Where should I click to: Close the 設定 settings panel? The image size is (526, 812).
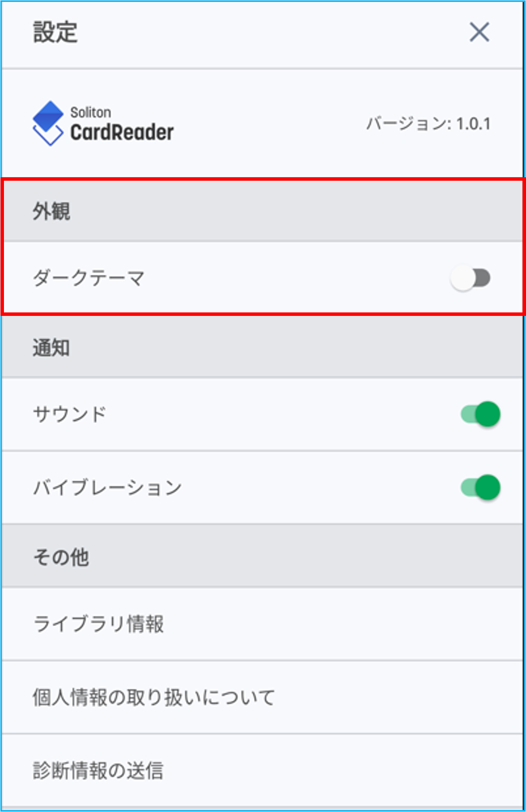coord(479,32)
